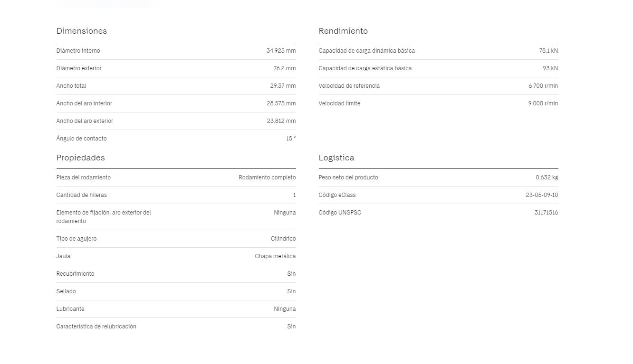633x364 pixels.
Task: Click the Dimensiones section heading
Action: point(81,31)
